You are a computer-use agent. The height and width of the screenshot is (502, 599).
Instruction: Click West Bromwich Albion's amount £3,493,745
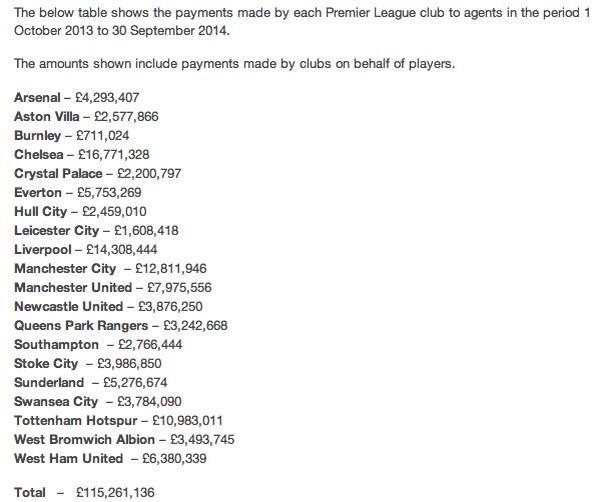(202, 439)
